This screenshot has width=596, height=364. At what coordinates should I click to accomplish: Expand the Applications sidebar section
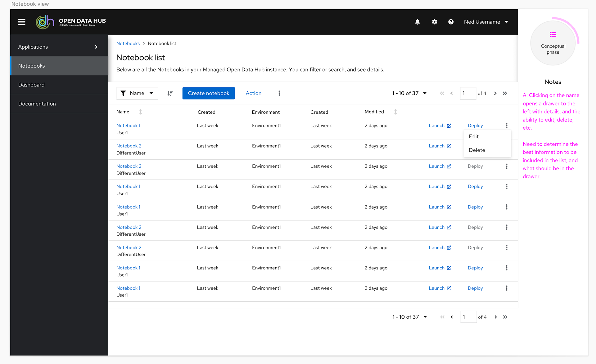click(59, 47)
